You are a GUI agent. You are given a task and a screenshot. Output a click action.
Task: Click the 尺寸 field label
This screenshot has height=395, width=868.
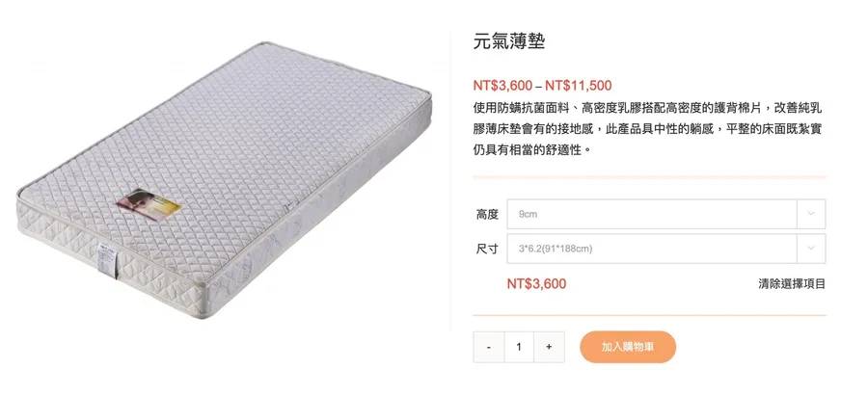tap(487, 249)
